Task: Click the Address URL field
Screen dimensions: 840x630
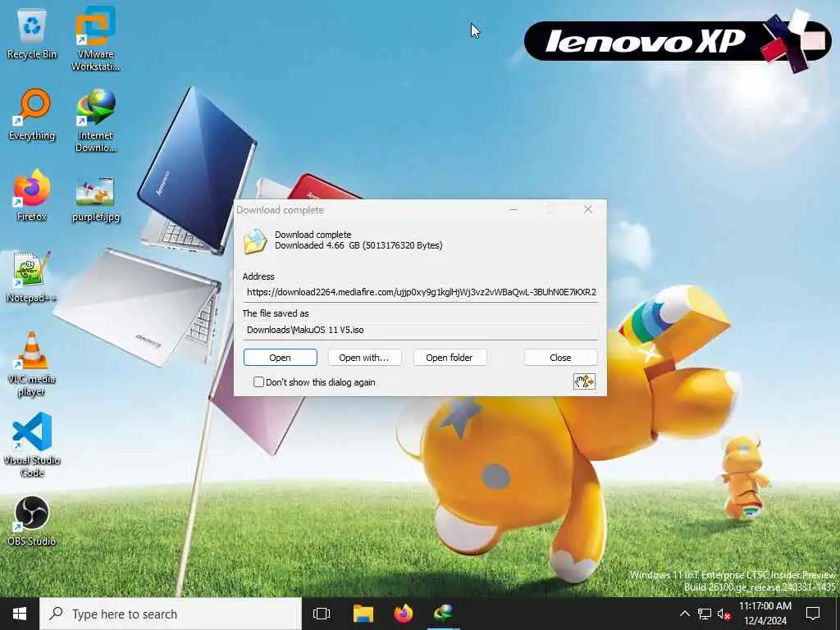Action: [x=421, y=292]
